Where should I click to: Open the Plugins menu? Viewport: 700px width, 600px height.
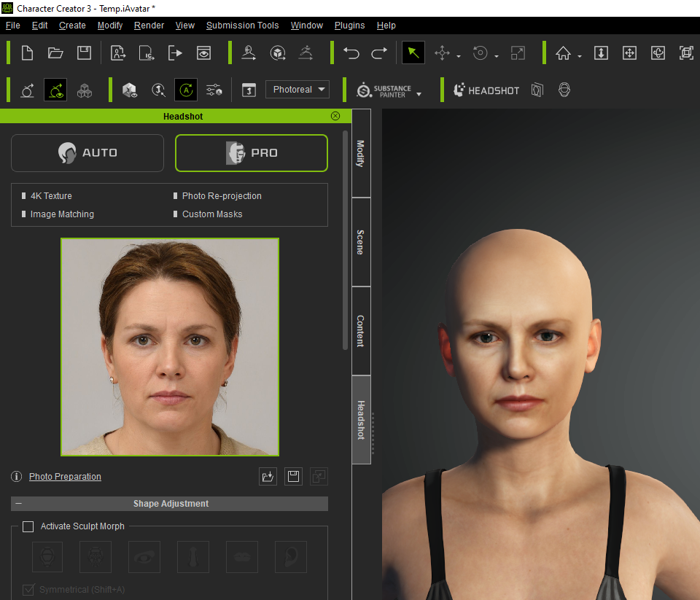pos(349,25)
